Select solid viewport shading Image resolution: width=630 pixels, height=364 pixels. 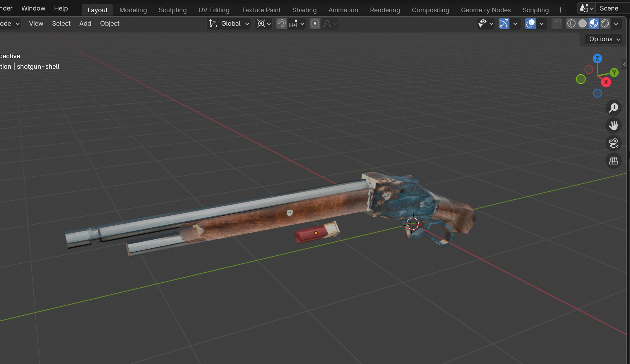click(x=583, y=23)
